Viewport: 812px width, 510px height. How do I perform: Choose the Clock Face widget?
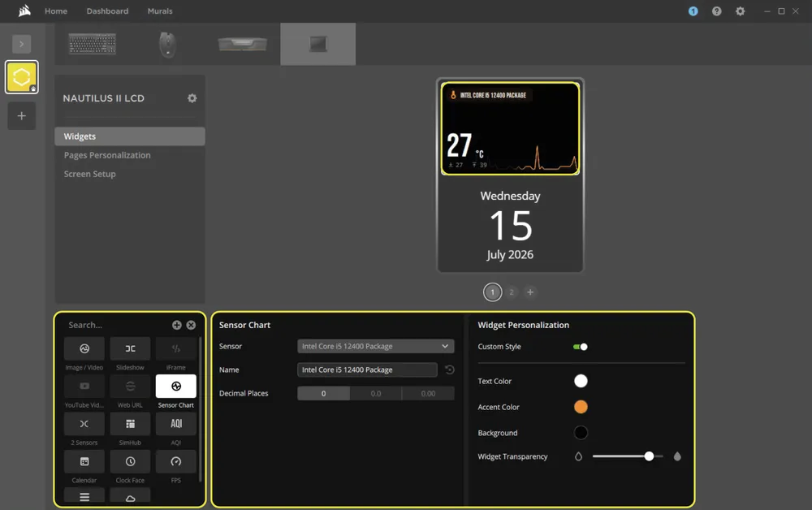pos(130,461)
